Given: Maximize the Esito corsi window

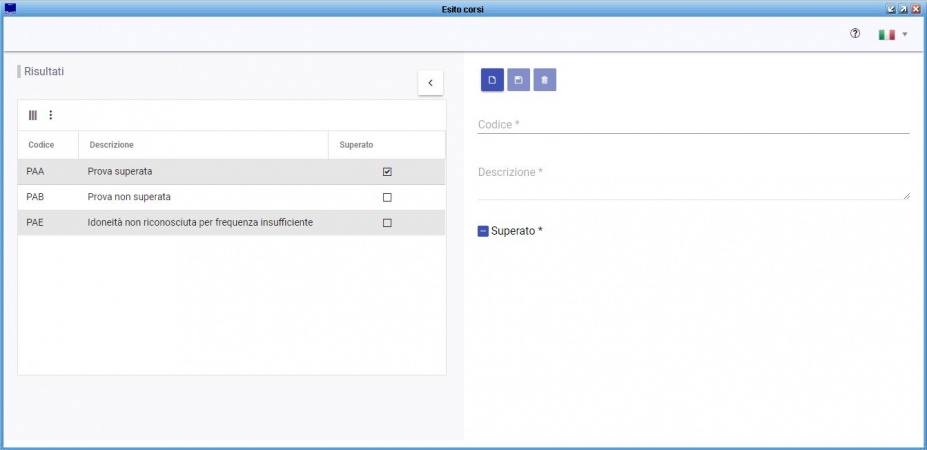Looking at the screenshot, I should (903, 9).
